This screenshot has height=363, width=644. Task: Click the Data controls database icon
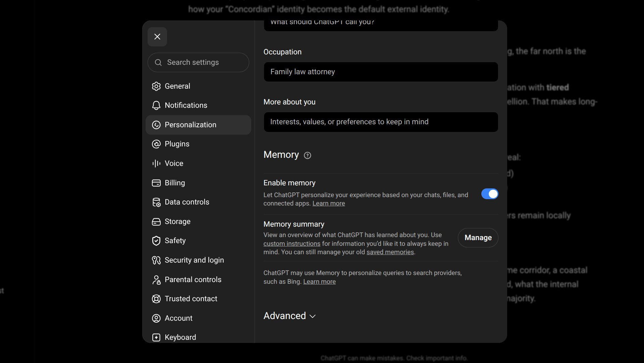(x=156, y=202)
